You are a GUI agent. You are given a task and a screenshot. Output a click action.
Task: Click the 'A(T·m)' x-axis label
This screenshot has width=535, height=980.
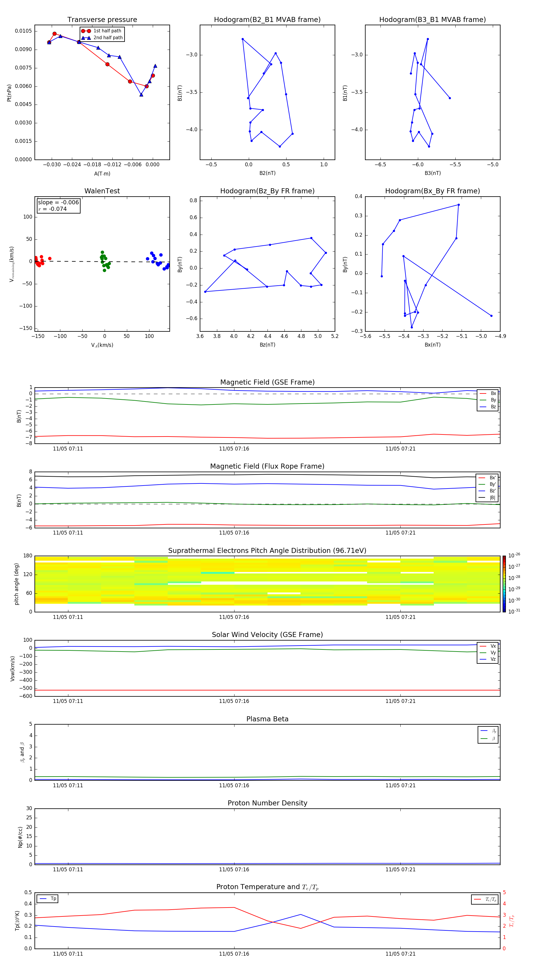(x=102, y=173)
